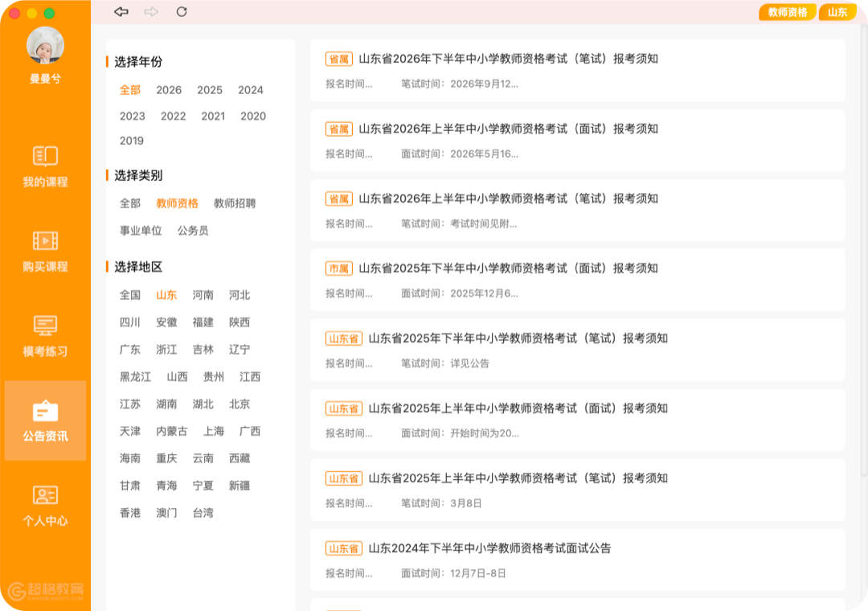Select region 台湾
Viewport: 868px width, 611px height.
click(203, 512)
